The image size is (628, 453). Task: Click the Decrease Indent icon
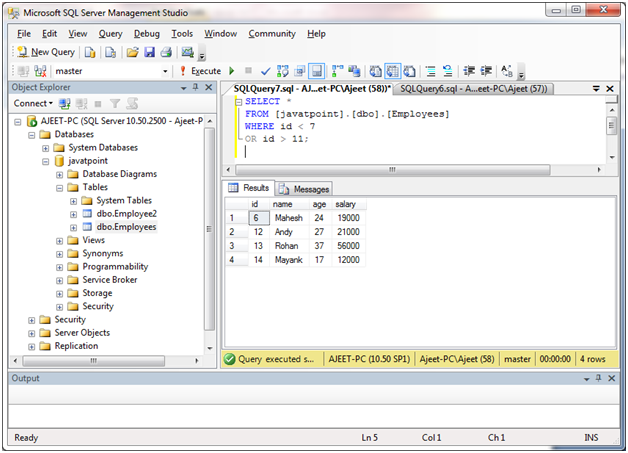coord(469,71)
